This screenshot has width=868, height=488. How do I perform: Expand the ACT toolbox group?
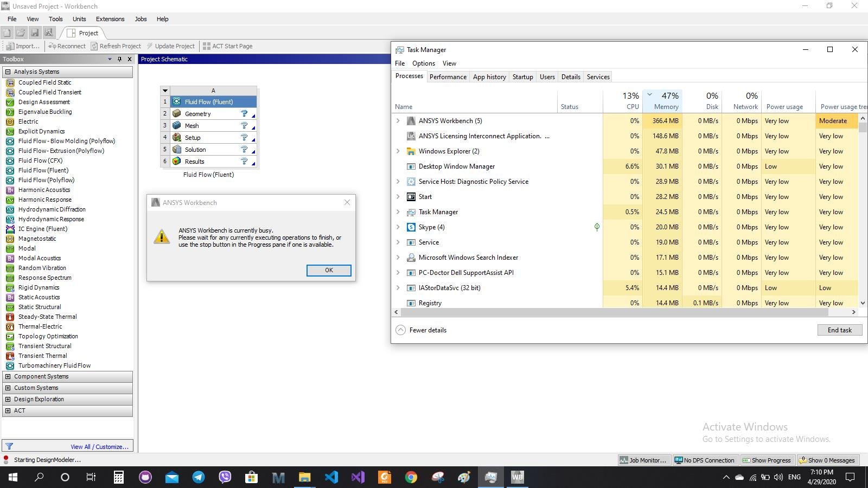click(8, 410)
